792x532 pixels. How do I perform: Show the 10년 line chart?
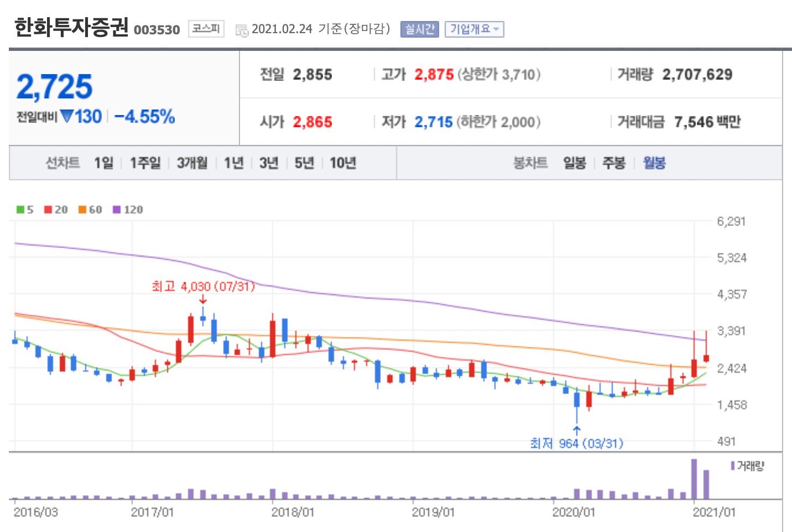343,163
